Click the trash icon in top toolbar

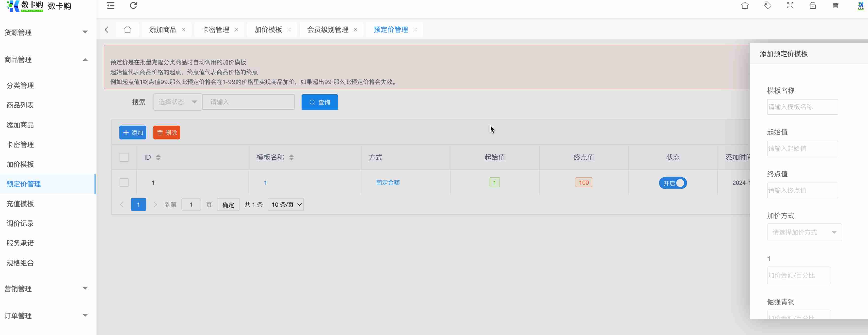tap(835, 6)
